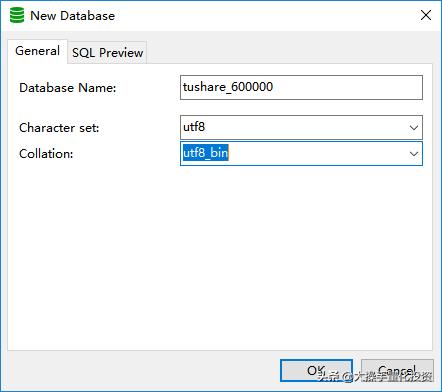Viewport: 442px width, 392px height.
Task: Confirm with the OK button
Action: pyautogui.click(x=316, y=370)
